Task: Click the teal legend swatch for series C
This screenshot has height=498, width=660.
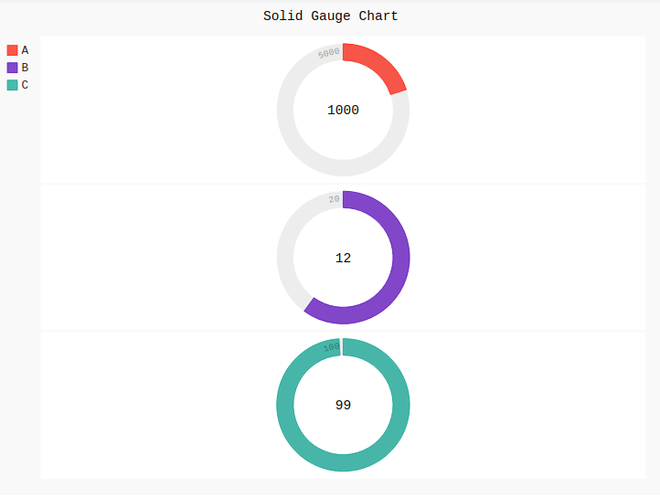Action: [12, 85]
